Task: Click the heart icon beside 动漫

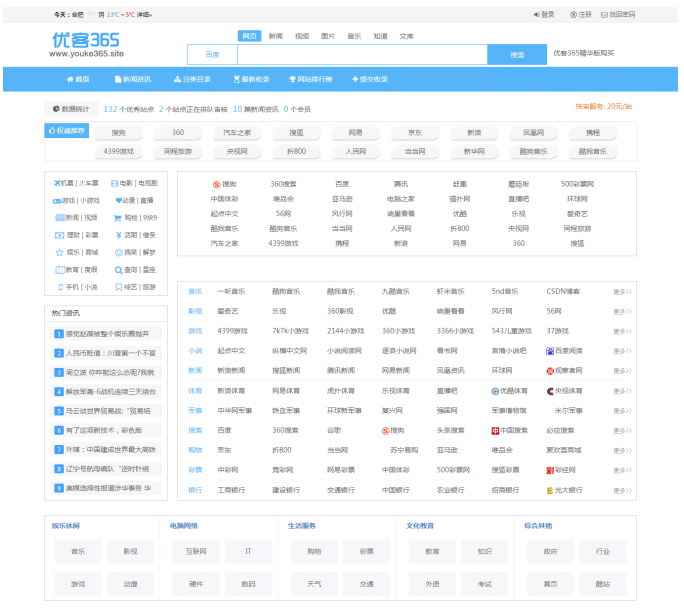Action: tap(116, 200)
